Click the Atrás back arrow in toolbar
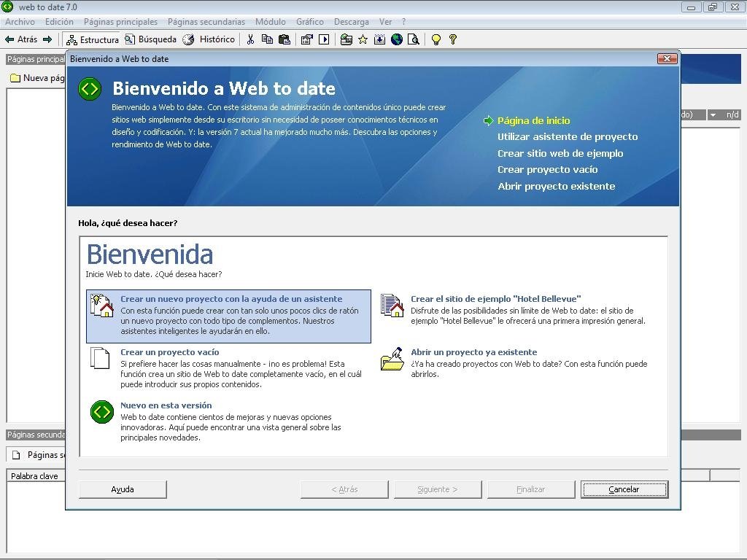Screen dimensions: 747x560 tap(21, 39)
